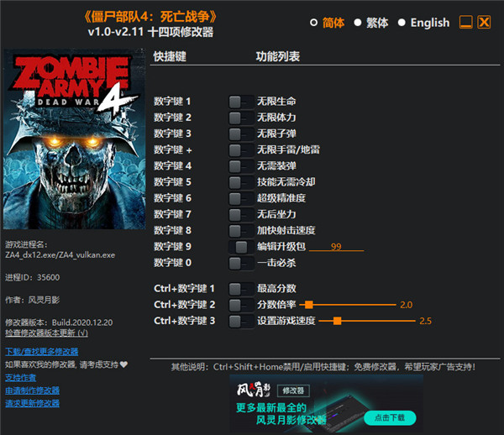Select 繁体 language radio button

tap(358, 23)
